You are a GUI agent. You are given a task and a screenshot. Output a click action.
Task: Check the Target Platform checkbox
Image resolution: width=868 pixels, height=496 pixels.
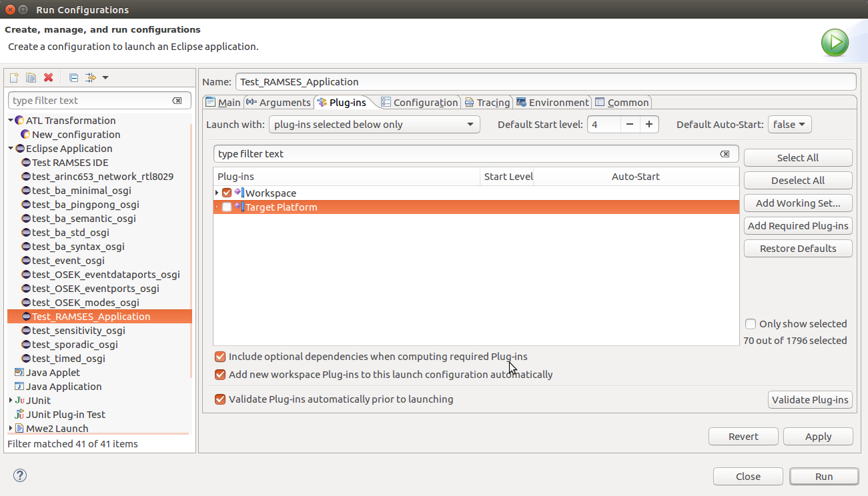[x=227, y=207]
